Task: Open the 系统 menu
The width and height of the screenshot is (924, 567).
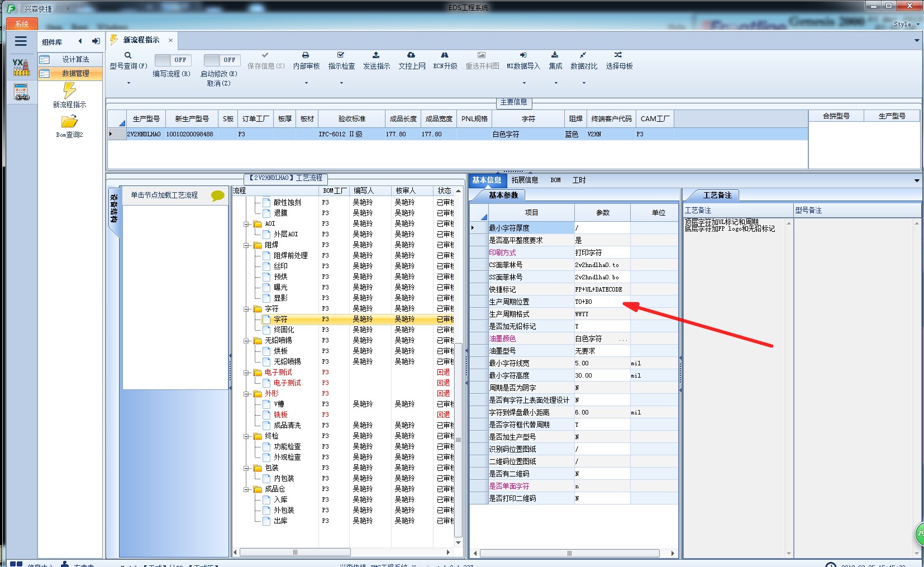Action: (x=22, y=24)
